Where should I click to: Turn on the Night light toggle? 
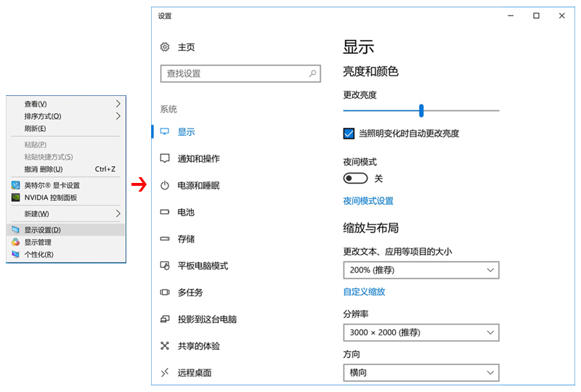[x=356, y=179]
